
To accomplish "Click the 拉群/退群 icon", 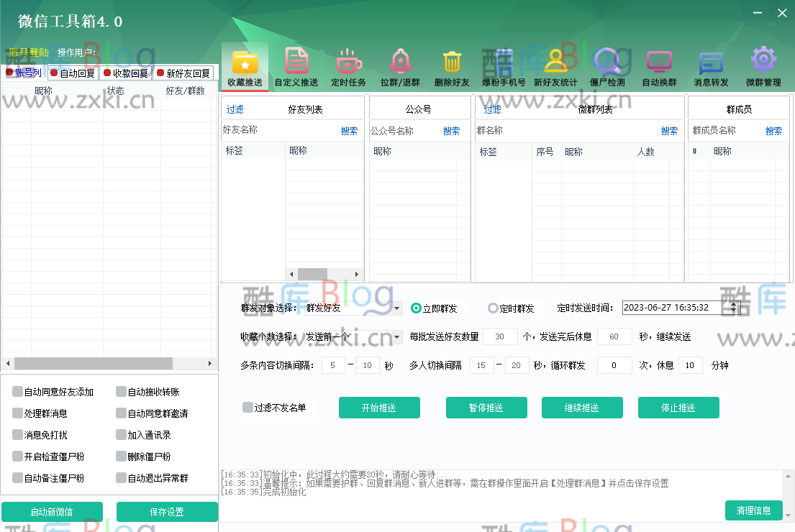I will 400,66.
